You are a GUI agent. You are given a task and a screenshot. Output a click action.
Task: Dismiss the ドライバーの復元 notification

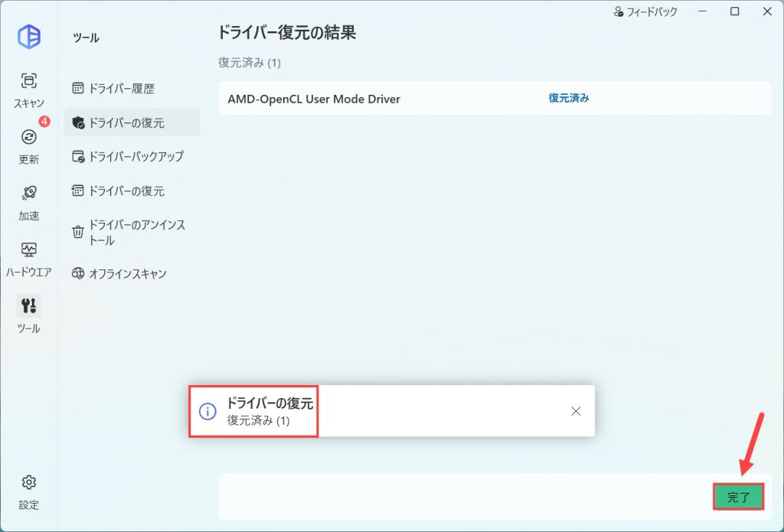point(576,411)
